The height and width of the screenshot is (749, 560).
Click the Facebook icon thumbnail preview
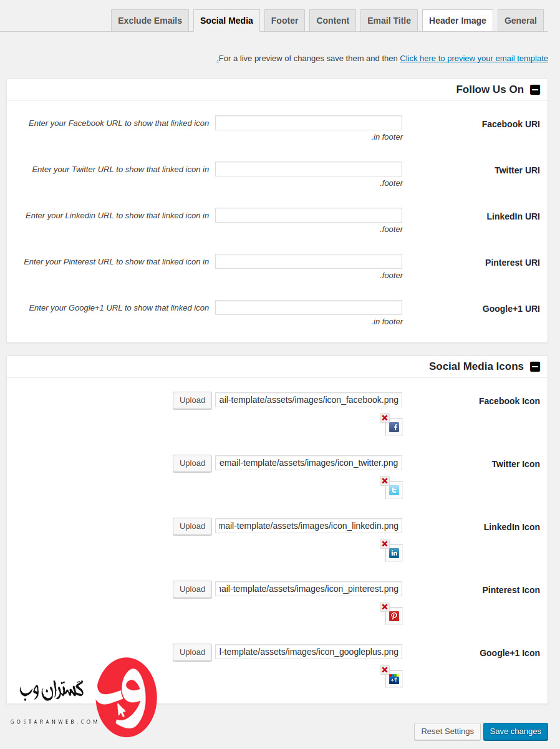pos(394,427)
